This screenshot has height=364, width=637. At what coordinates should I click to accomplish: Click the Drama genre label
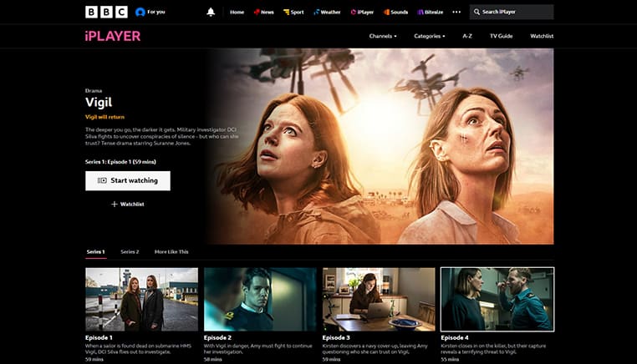(94, 90)
